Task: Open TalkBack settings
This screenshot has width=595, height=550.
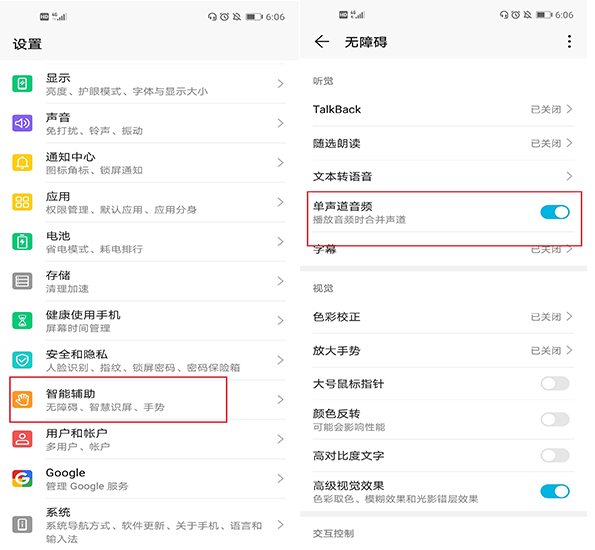Action: pyautogui.click(x=443, y=109)
